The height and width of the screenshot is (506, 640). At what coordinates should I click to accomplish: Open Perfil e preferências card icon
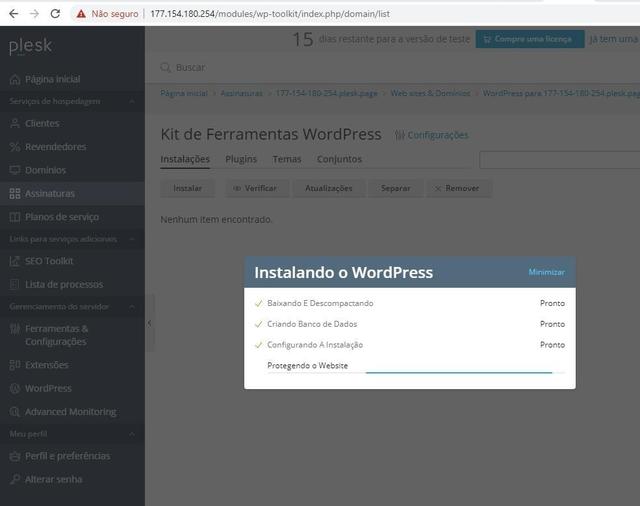point(15,456)
